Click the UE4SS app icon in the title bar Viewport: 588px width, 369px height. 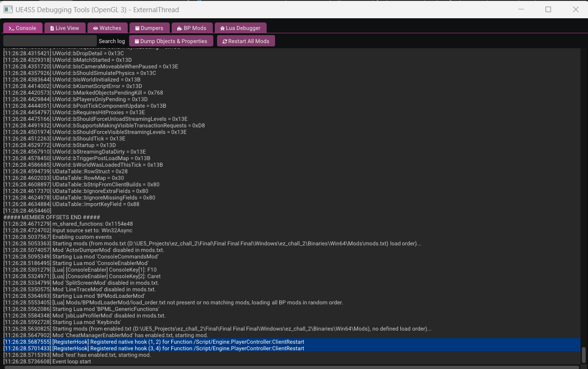[x=8, y=9]
